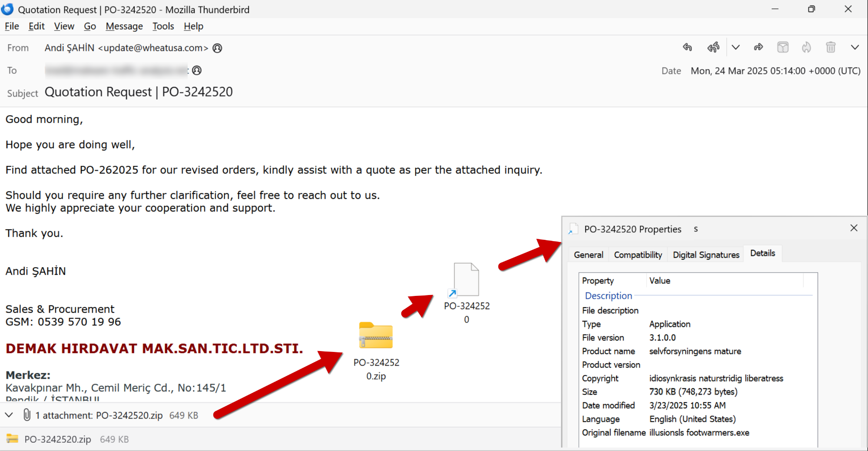Image resolution: width=868 pixels, height=451 pixels.
Task: Click the Description group heading
Action: coord(608,296)
